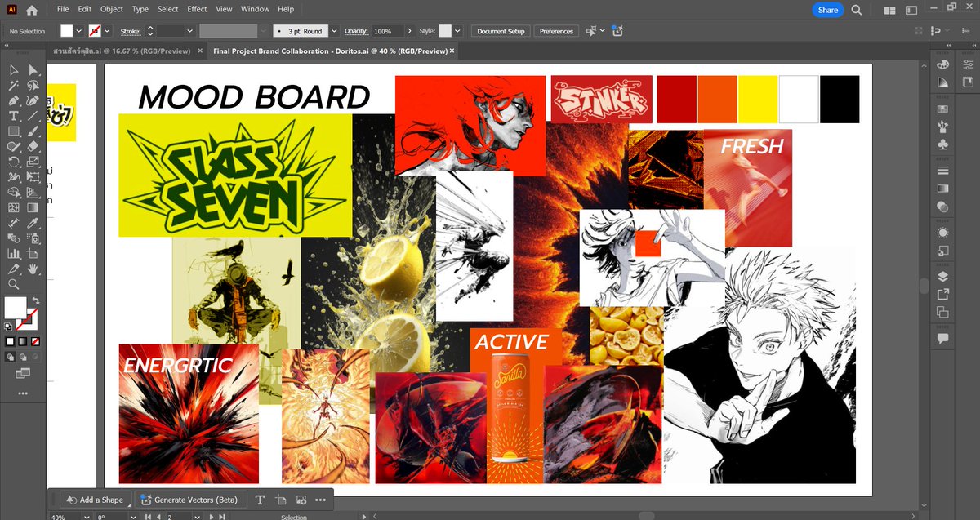Select the Zoom tool magnifier
This screenshot has width=980, height=520.
(14, 284)
